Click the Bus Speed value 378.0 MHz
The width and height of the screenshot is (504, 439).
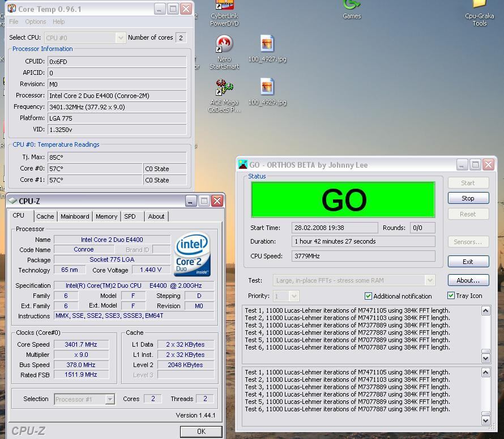pos(81,365)
